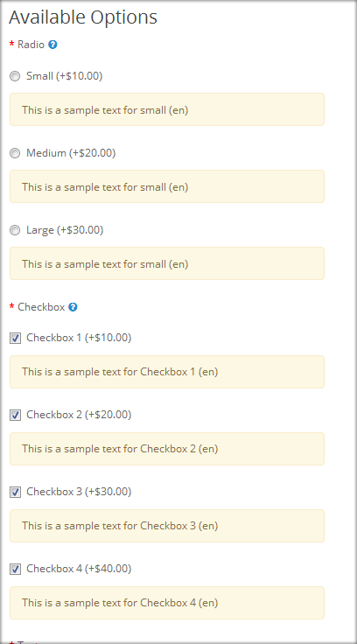Click the Available Options heading
This screenshot has height=644, width=357.
(x=83, y=17)
